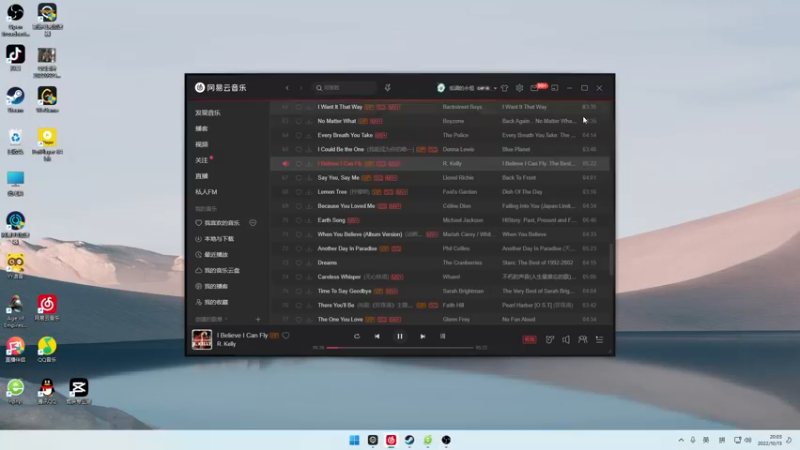
Task: Collapse the created playlists section header
Action: 211,319
